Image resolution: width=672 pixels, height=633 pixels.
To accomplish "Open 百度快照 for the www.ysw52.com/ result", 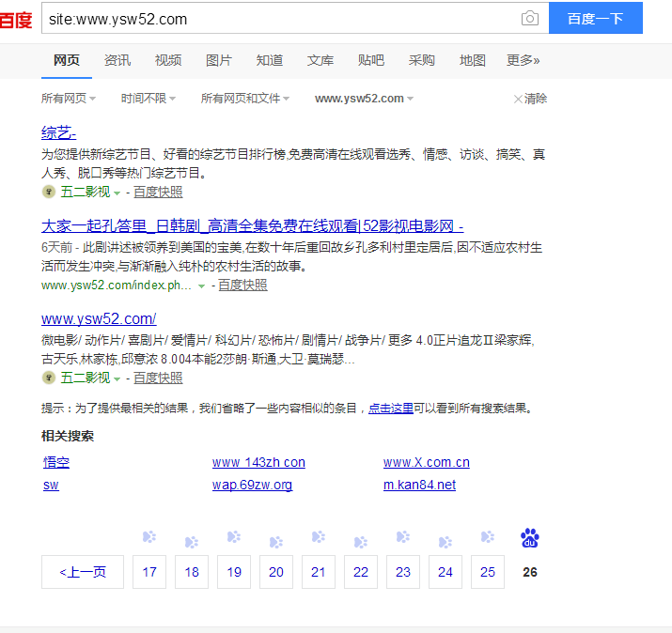I will 158,378.
